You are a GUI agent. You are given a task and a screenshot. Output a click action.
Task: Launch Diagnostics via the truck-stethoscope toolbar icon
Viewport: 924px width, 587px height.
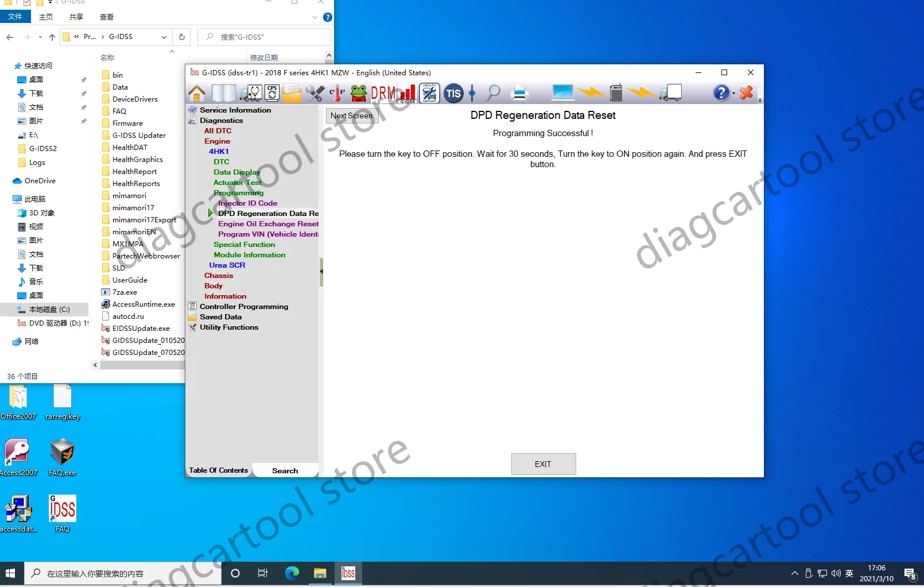tap(251, 93)
